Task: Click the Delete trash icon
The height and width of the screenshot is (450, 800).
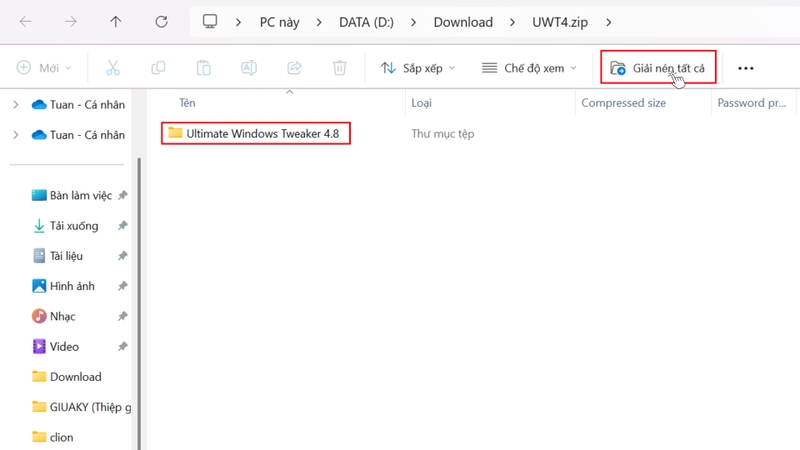Action: (x=340, y=68)
